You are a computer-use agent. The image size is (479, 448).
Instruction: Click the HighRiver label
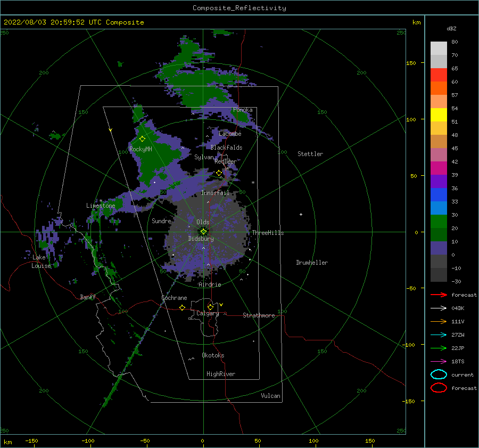point(220,374)
